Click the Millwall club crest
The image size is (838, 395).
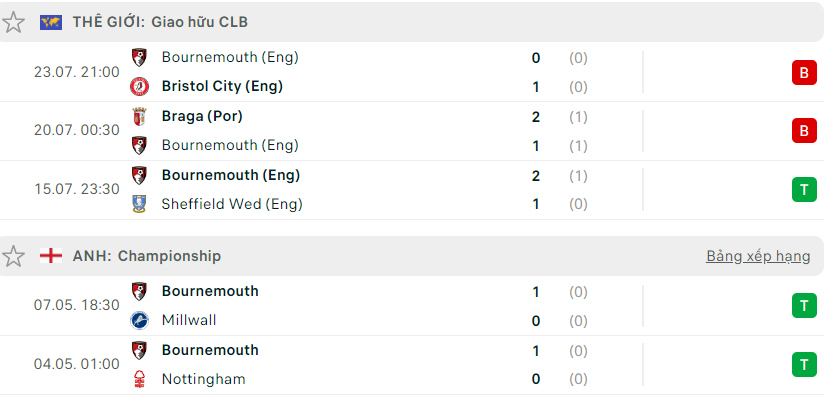(x=139, y=320)
